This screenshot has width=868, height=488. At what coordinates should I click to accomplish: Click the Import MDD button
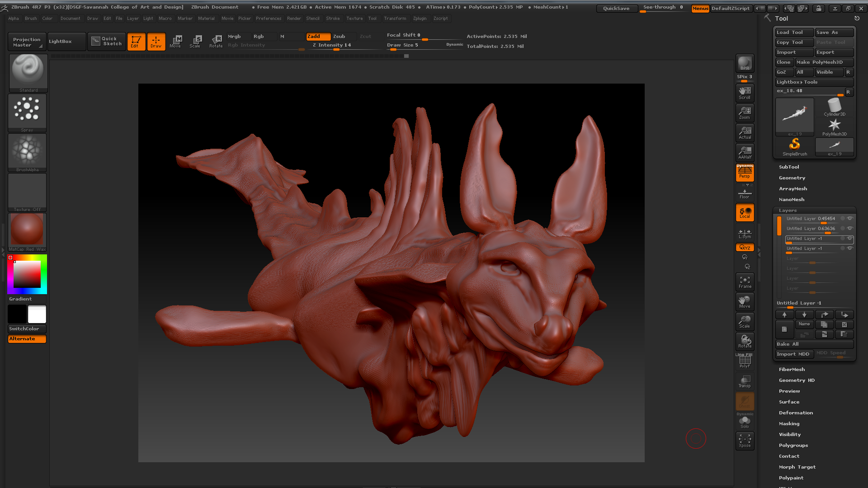[794, 354]
